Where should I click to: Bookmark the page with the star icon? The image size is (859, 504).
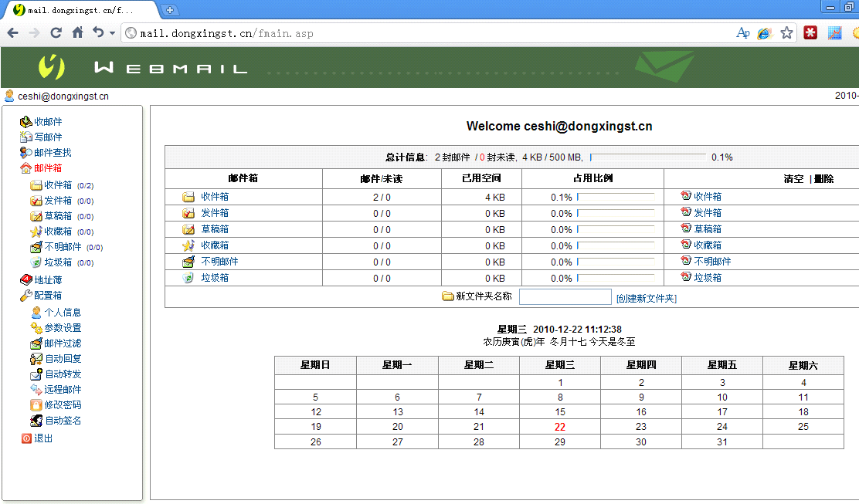coord(786,33)
